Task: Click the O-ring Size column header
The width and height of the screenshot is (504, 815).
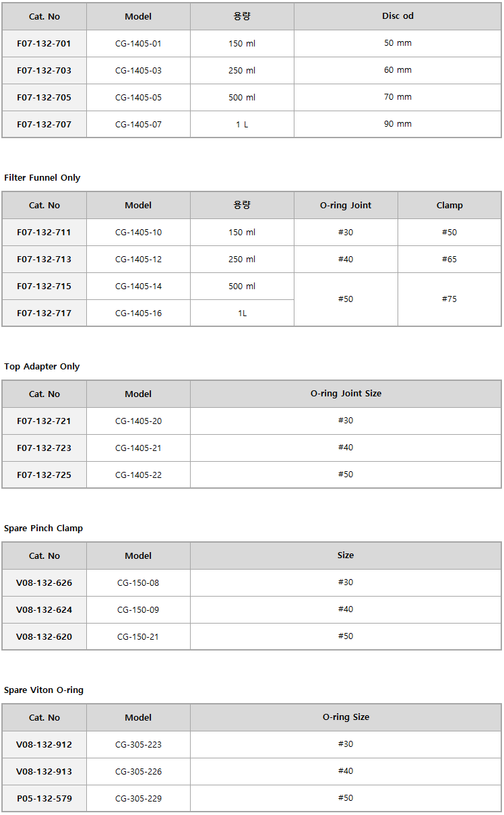Action: click(x=345, y=717)
